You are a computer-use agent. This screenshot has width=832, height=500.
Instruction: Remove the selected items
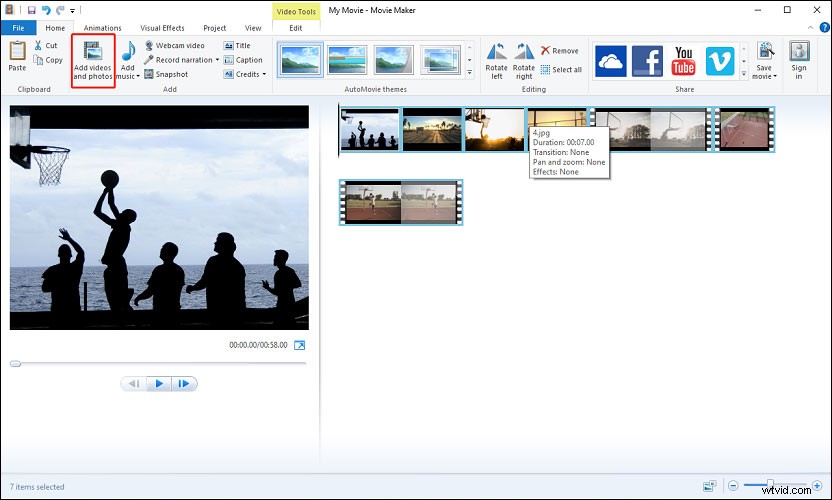559,50
